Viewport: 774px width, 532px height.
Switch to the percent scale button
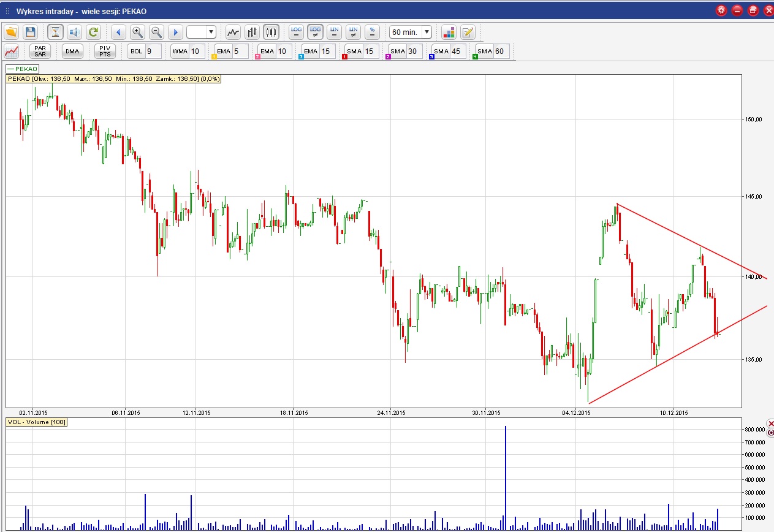tap(371, 32)
